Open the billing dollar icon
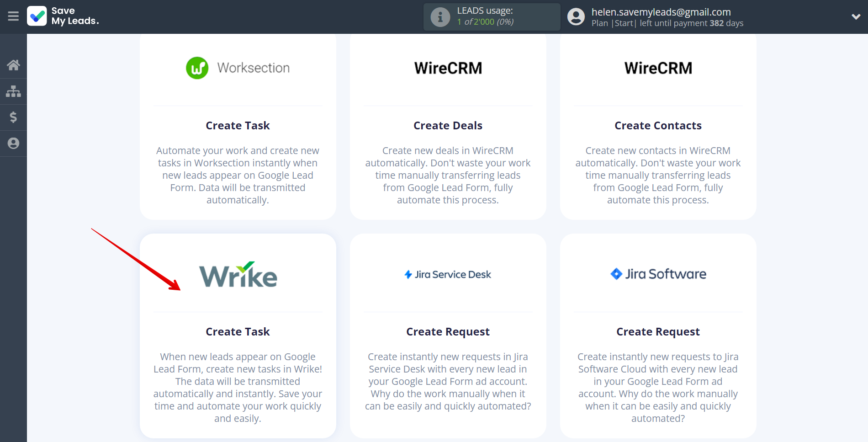Screen dimensions: 868x442 (13, 117)
